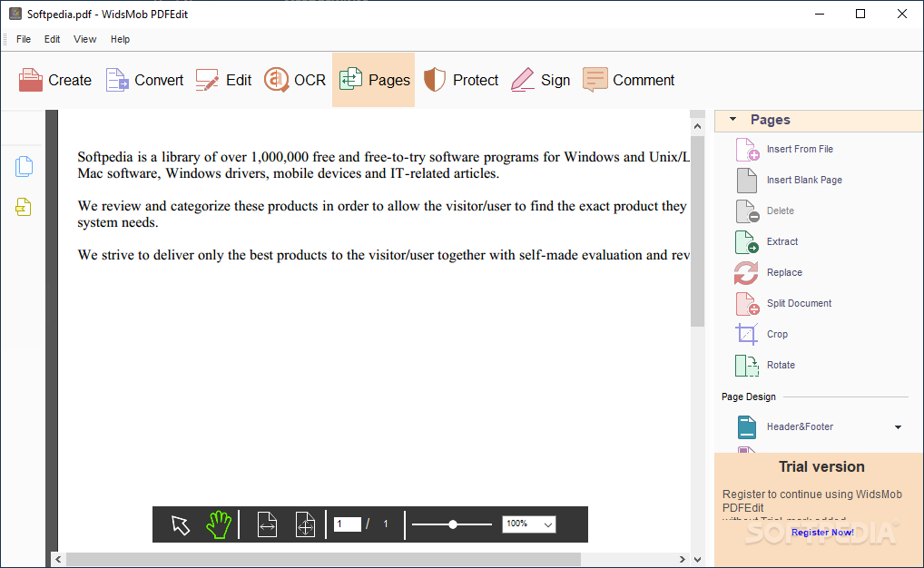
Task: Open the Protect tool
Action: pos(461,80)
